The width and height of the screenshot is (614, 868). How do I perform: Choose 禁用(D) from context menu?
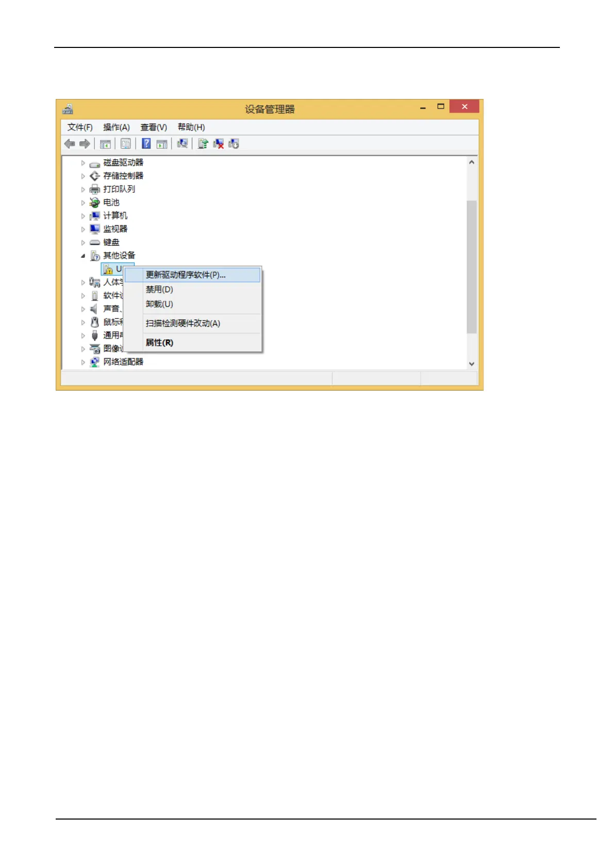193,290
